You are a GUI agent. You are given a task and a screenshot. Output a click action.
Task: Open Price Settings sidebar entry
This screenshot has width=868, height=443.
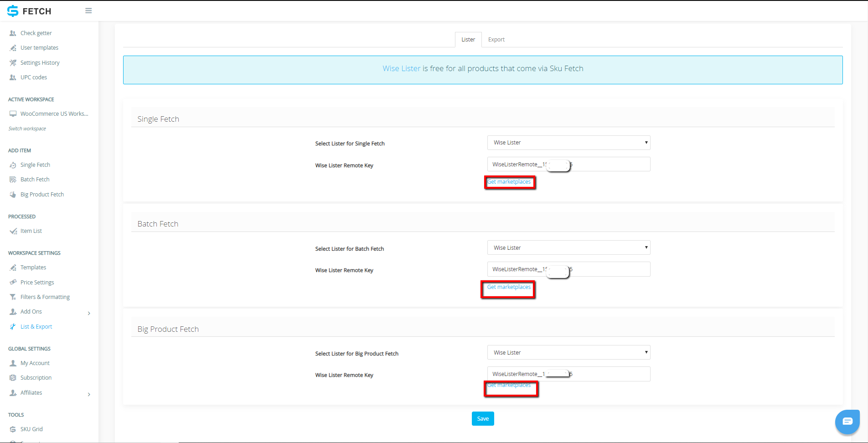click(37, 283)
